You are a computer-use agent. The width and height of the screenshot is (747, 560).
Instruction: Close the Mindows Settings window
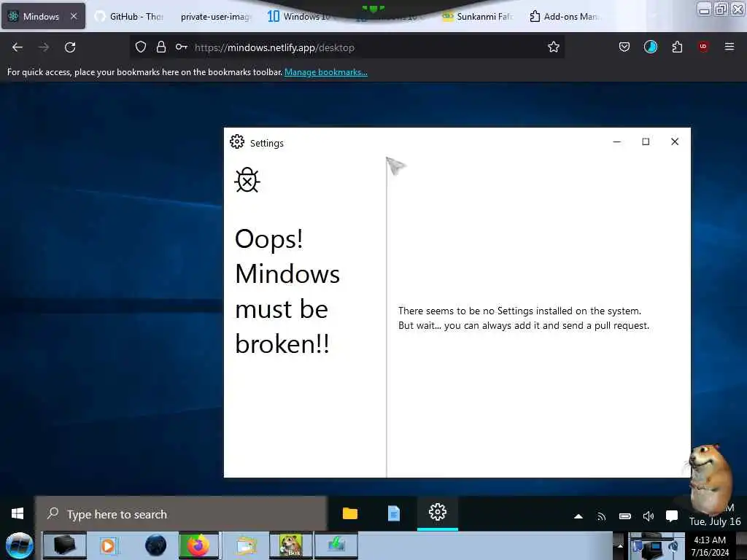[675, 142]
